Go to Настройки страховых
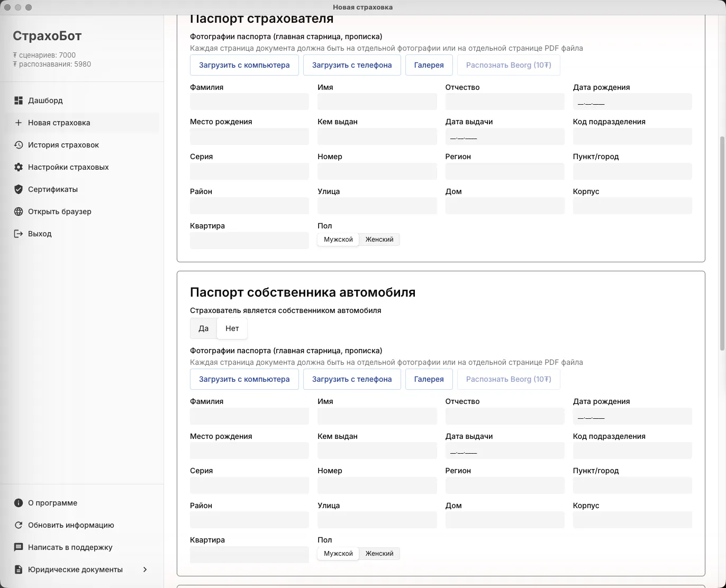 (82, 167)
